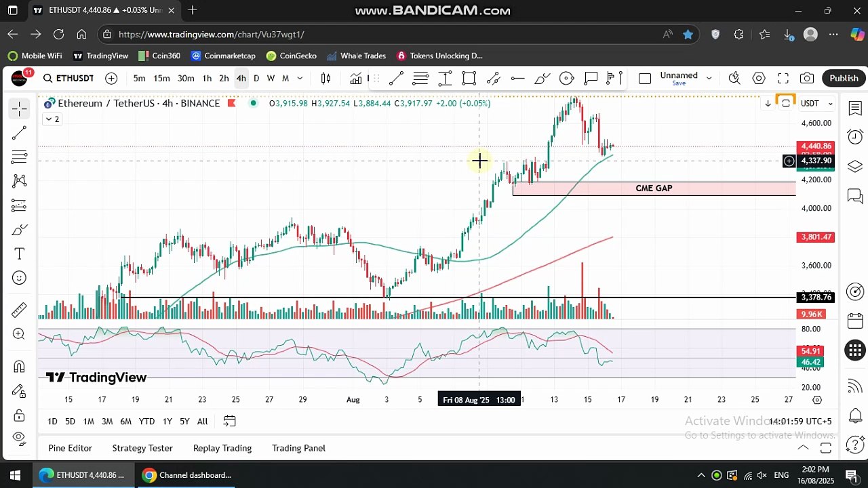Open the time axis settings gear
This screenshot has width=868, height=488.
pyautogui.click(x=817, y=400)
